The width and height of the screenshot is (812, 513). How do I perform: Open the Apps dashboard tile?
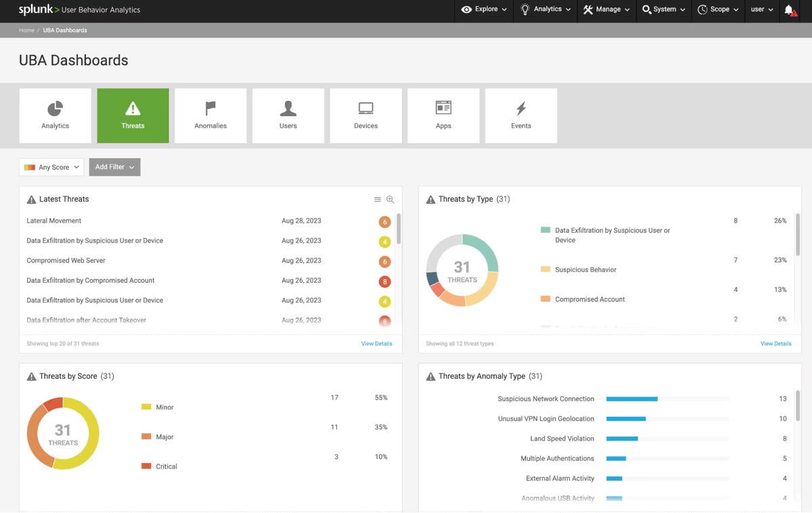click(443, 116)
